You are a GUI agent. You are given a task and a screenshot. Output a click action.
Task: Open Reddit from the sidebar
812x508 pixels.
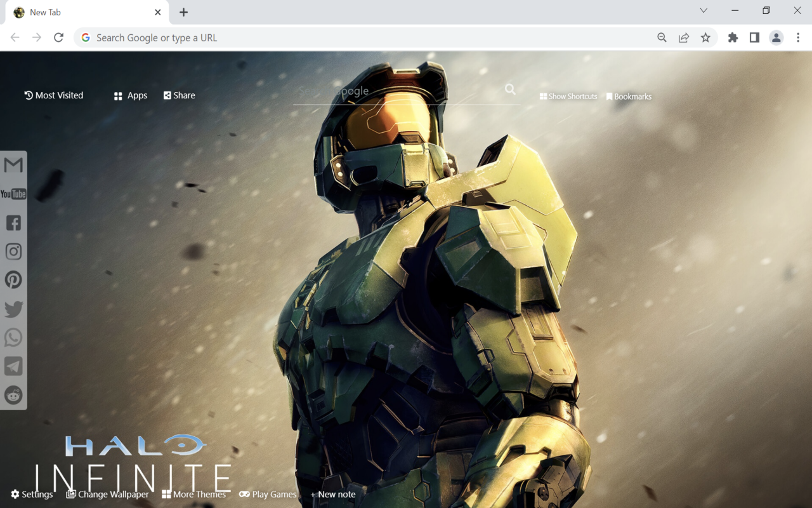tap(13, 395)
